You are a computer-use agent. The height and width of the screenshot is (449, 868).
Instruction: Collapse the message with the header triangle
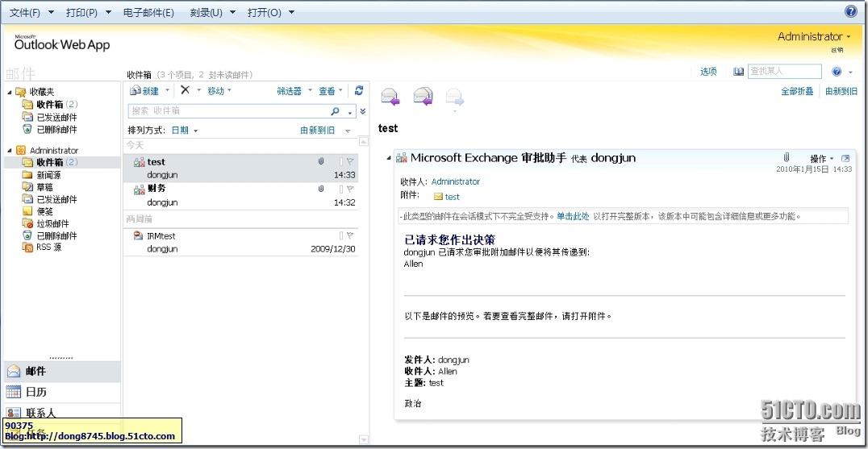388,159
